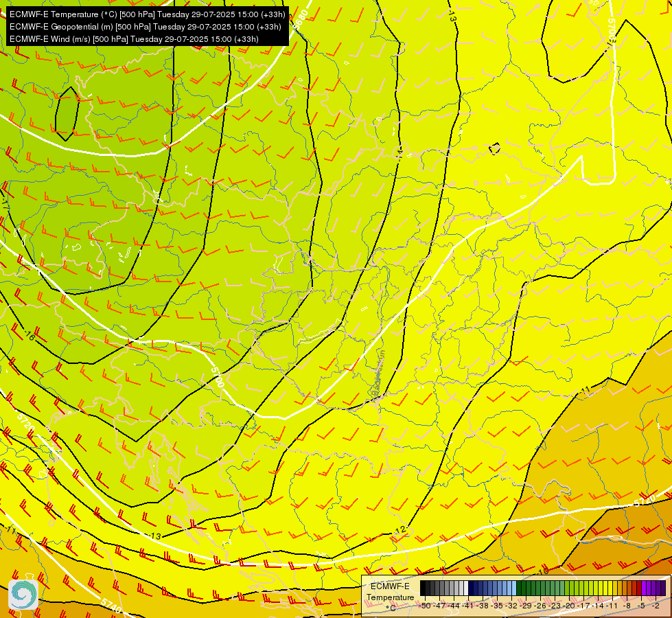
Task: Click the -29 legend scale value
Action: (526, 606)
